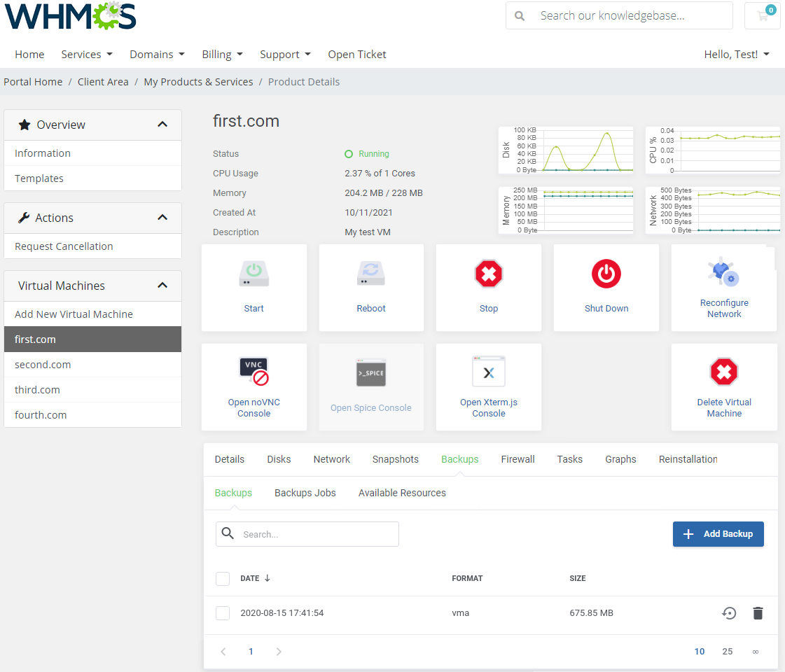Open the Billing dropdown menu

[x=222, y=54]
